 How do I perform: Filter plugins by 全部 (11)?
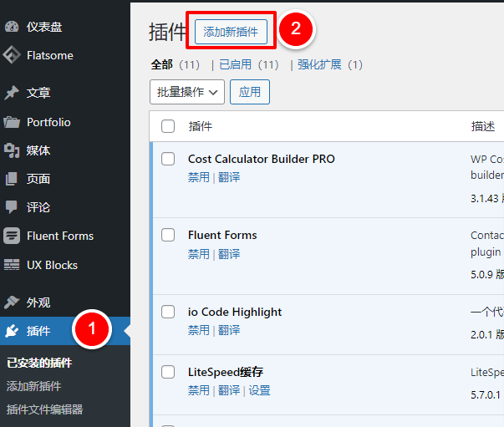click(x=176, y=64)
